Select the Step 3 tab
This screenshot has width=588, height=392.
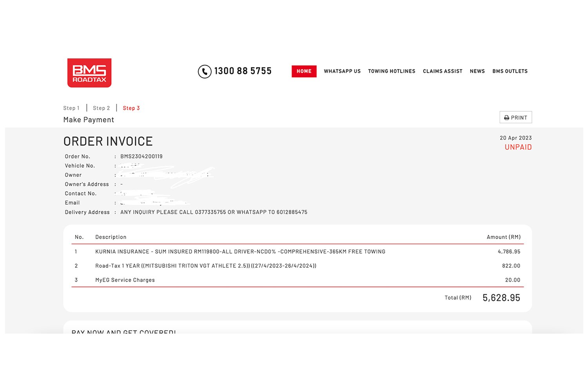click(x=131, y=108)
